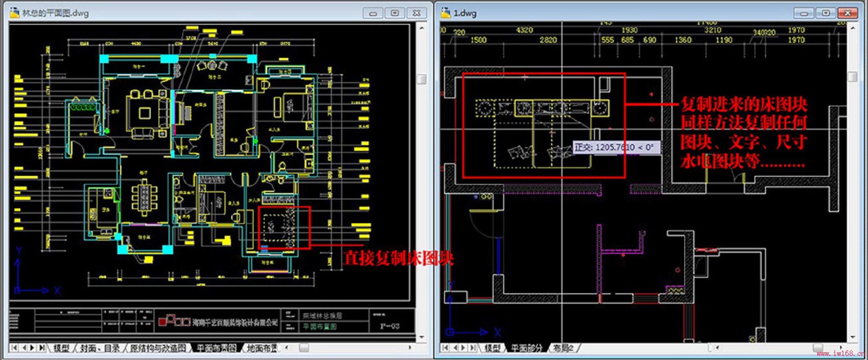Open the 地面布置 layout tab
Viewport: 868px width, 360px height.
pos(262,348)
